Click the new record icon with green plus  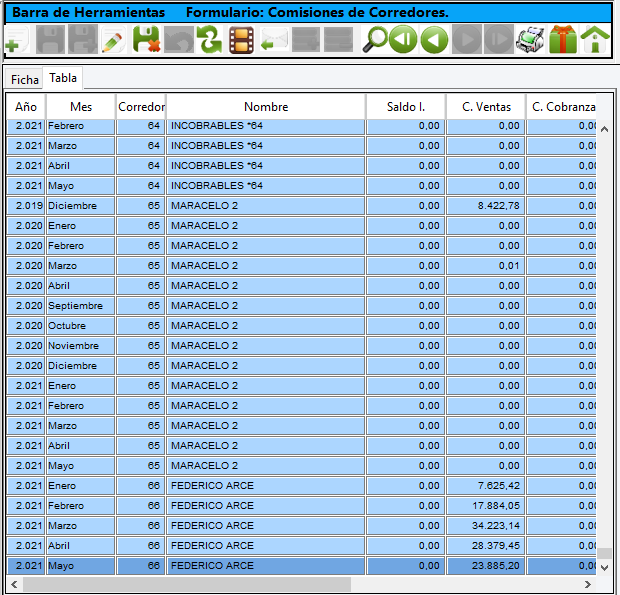17,40
